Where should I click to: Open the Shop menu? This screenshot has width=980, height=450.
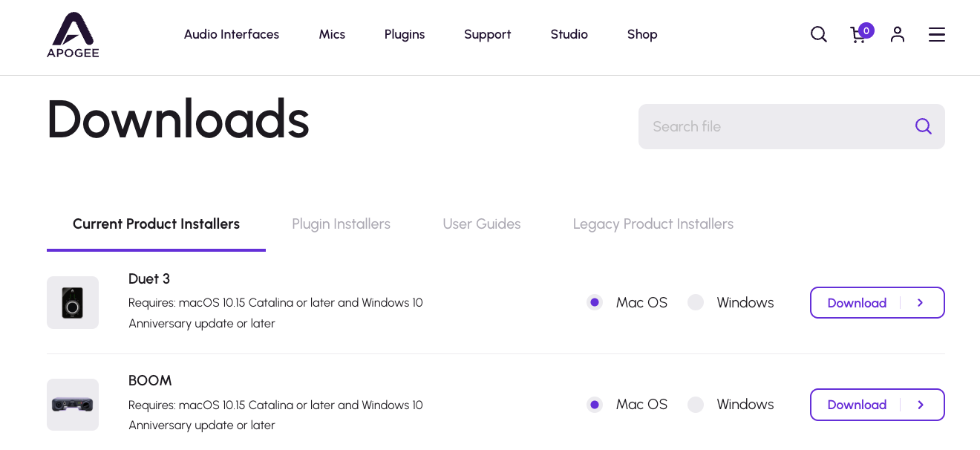click(642, 34)
